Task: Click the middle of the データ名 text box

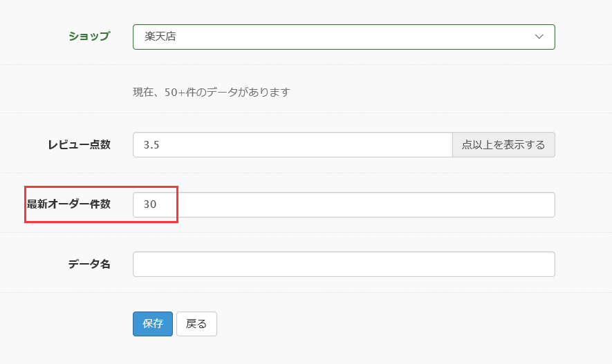Action: click(x=344, y=265)
